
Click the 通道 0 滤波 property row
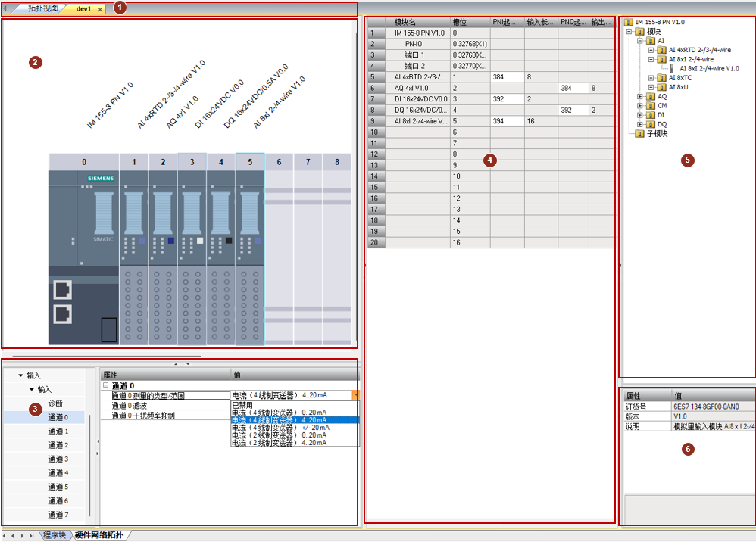click(x=166, y=406)
